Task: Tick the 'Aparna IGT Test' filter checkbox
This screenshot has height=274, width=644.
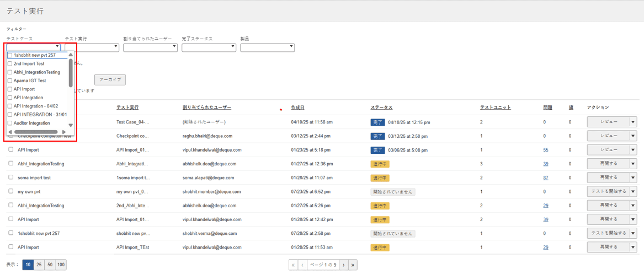Action: tap(10, 81)
